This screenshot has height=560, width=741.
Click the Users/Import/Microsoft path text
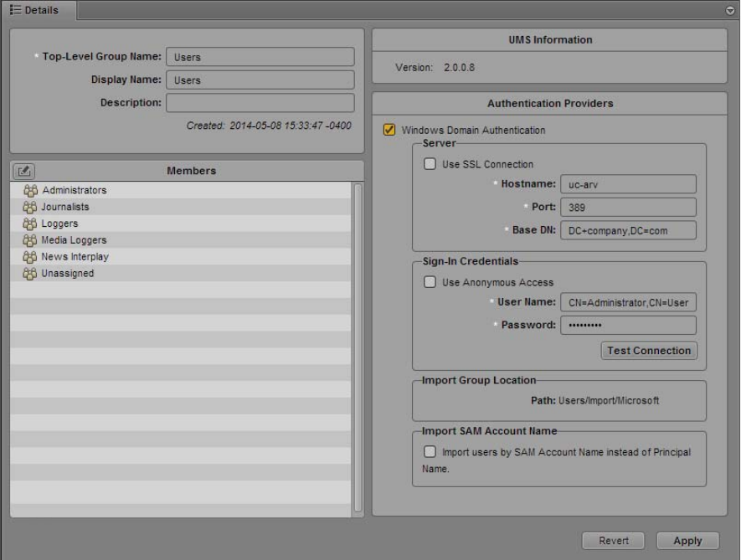coord(609,401)
